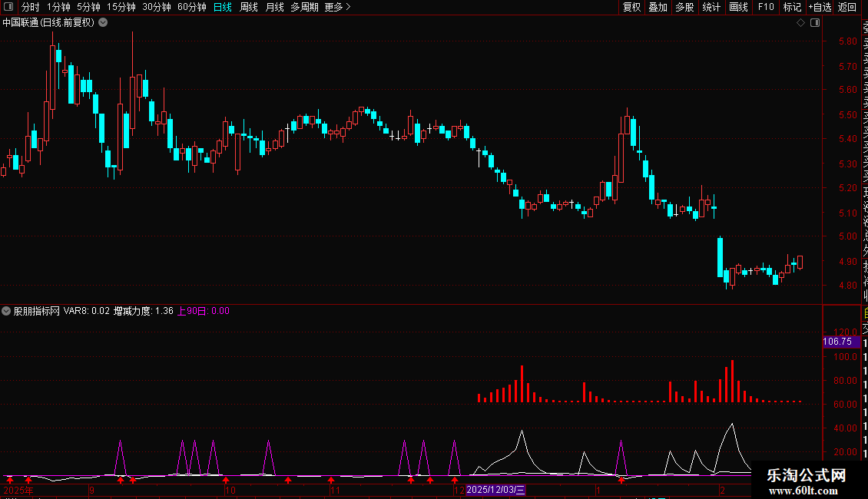Select the 15分钟 period

(121, 7)
